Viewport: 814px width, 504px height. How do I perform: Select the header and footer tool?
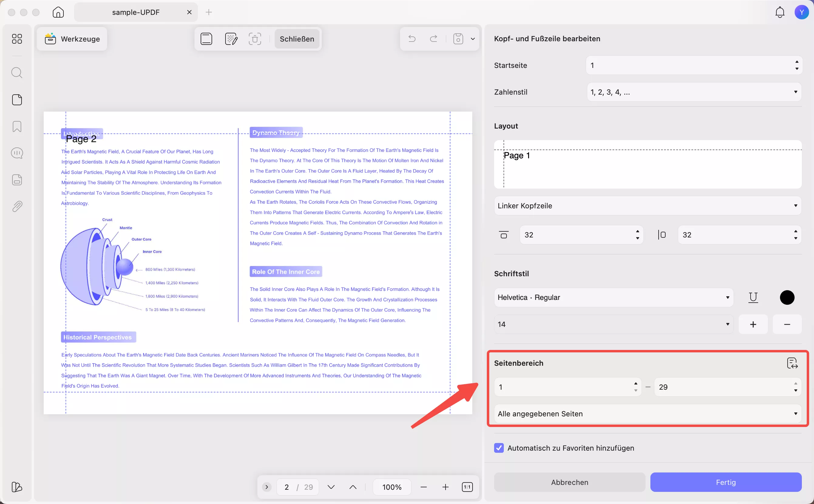[206, 39]
